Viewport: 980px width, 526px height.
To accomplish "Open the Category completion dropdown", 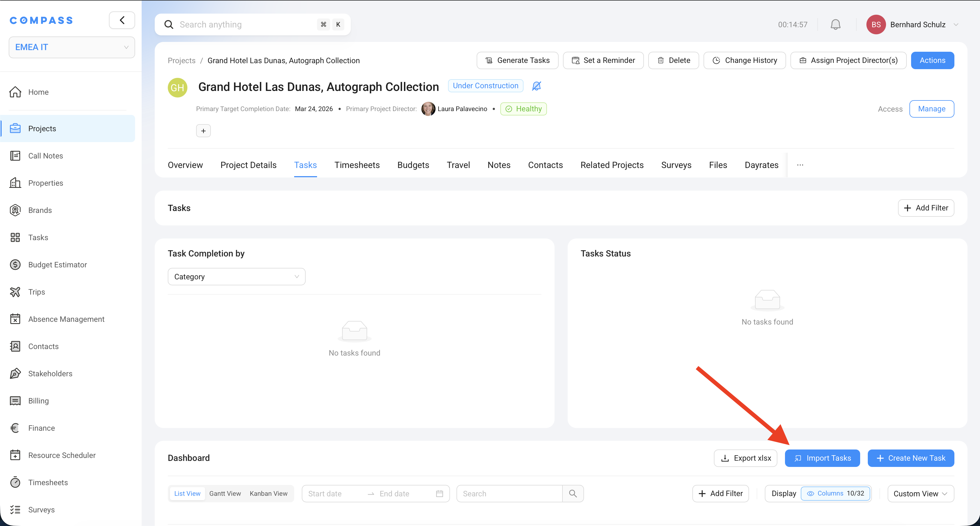I will [236, 277].
